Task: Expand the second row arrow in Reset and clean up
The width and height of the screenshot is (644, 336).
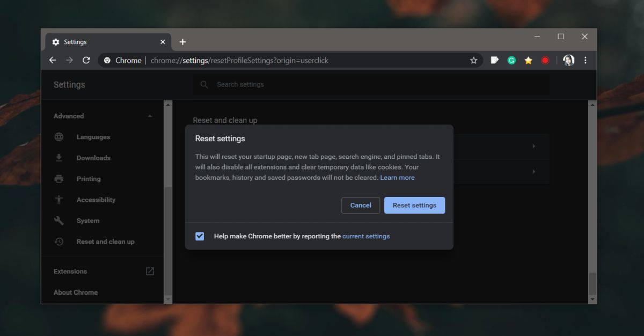Action: [x=533, y=171]
